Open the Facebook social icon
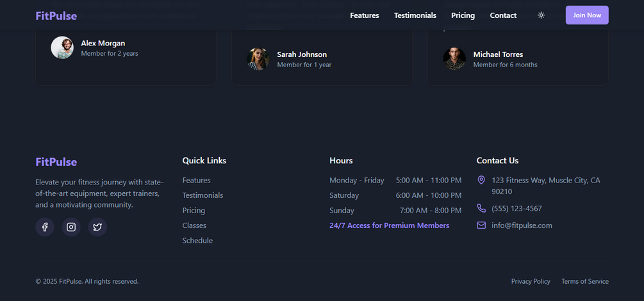644x301 pixels. (45, 227)
